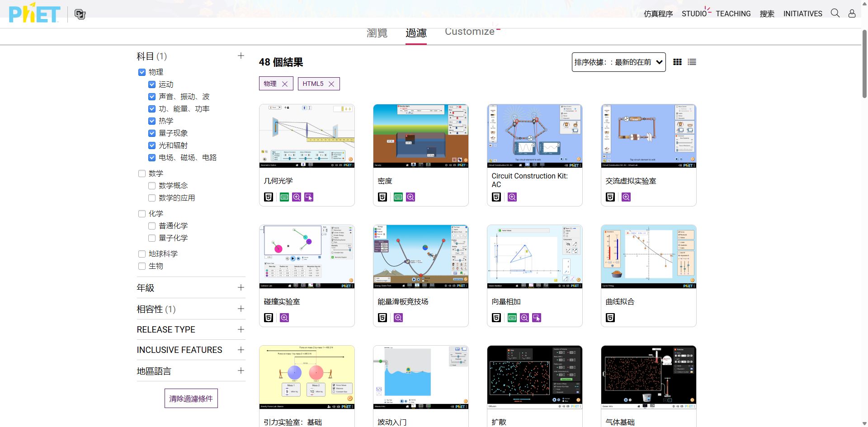Image resolution: width=868 pixels, height=427 pixels.
Task: Open the TEACHING menu item
Action: click(733, 14)
